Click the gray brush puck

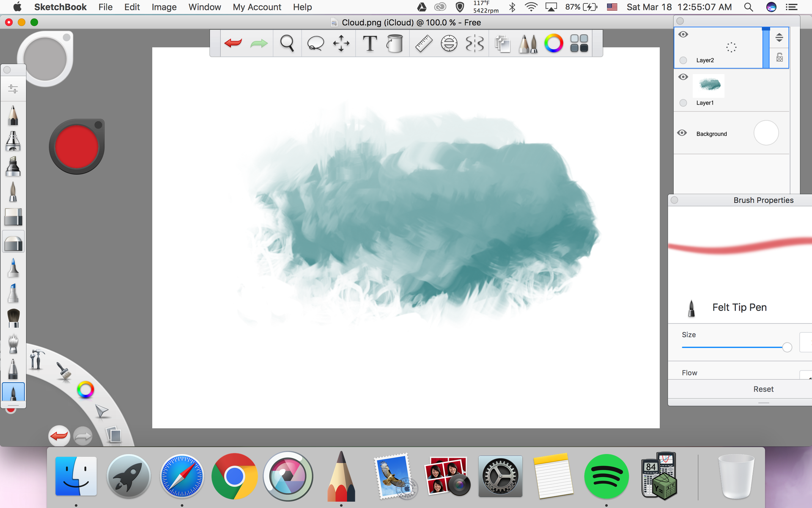(x=45, y=59)
